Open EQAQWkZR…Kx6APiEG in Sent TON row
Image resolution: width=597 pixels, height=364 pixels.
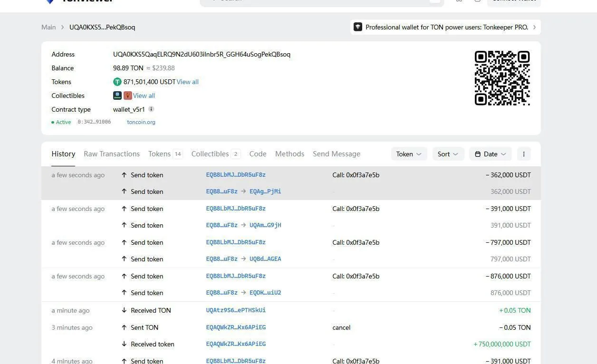[x=236, y=327]
